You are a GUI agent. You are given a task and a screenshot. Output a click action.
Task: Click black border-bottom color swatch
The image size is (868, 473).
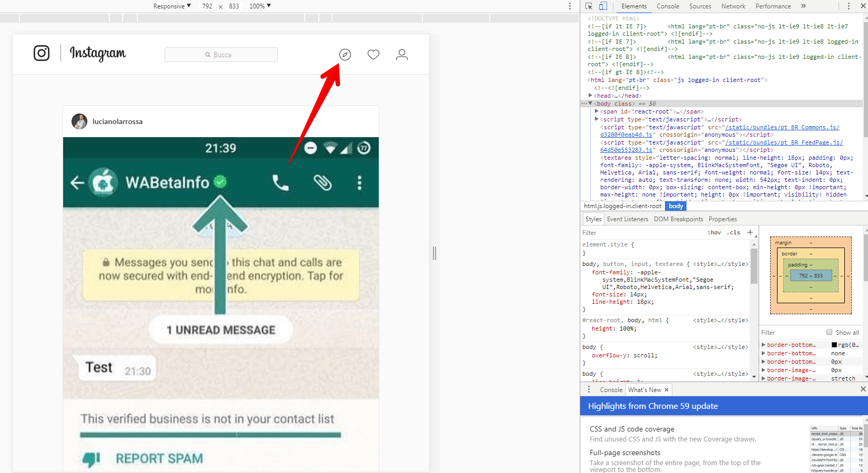click(834, 345)
